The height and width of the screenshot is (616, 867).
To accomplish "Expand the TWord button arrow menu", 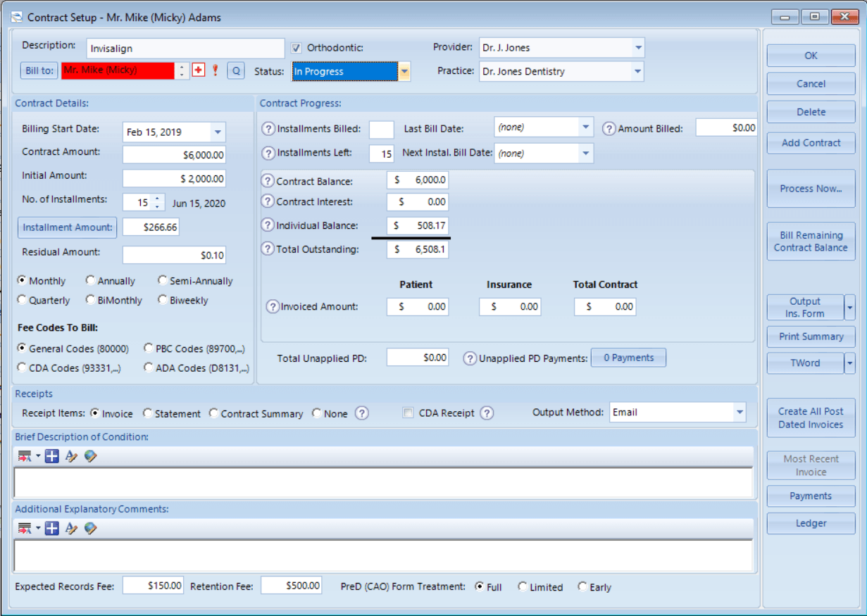I will pyautogui.click(x=849, y=363).
